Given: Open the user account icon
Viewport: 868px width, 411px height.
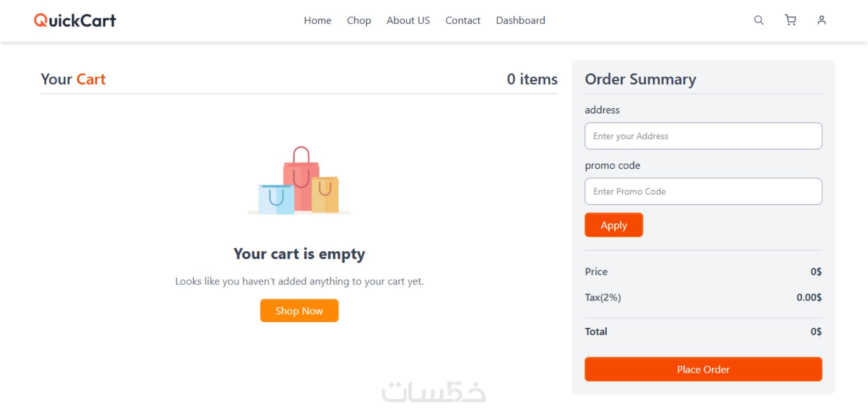Looking at the screenshot, I should click(x=821, y=20).
